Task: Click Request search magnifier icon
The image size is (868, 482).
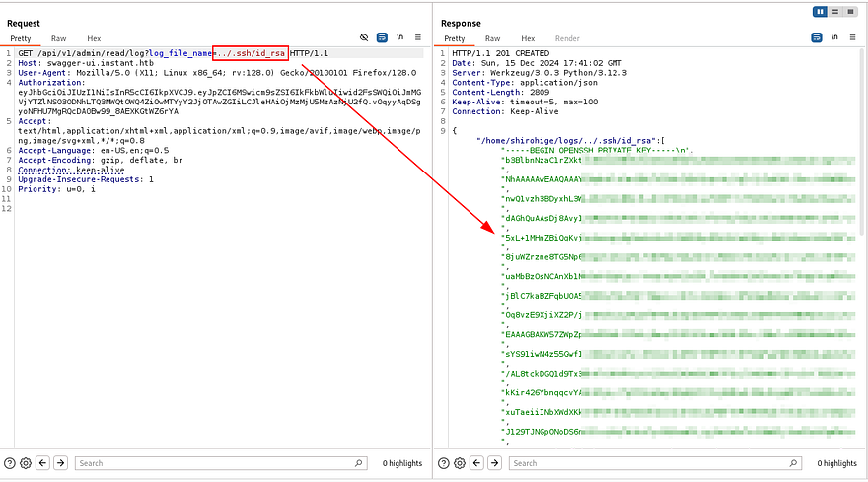Action: click(359, 463)
